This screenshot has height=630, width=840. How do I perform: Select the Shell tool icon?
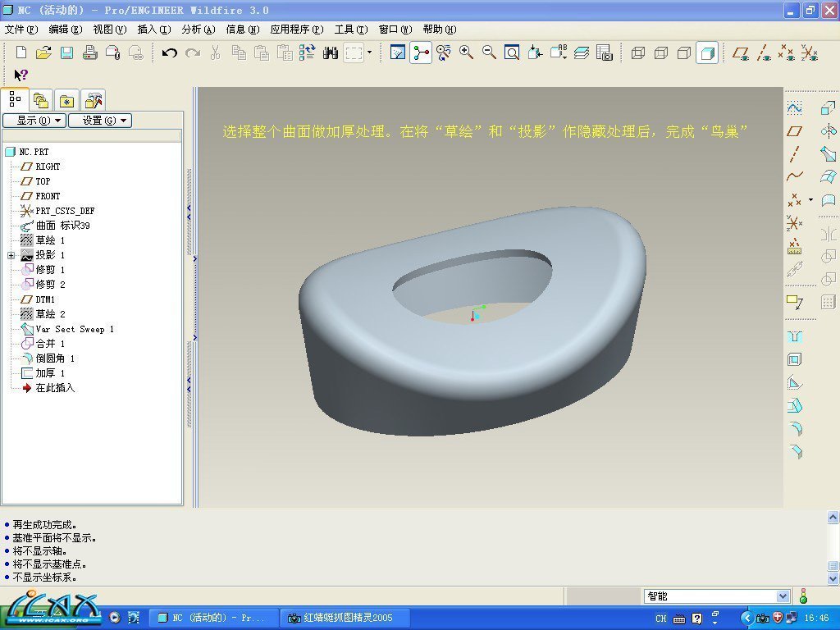click(x=794, y=359)
